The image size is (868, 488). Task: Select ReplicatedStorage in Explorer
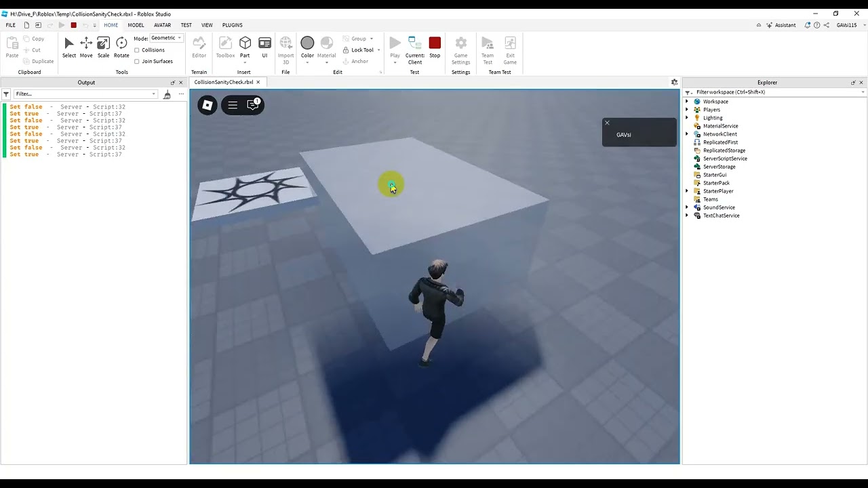click(x=724, y=150)
